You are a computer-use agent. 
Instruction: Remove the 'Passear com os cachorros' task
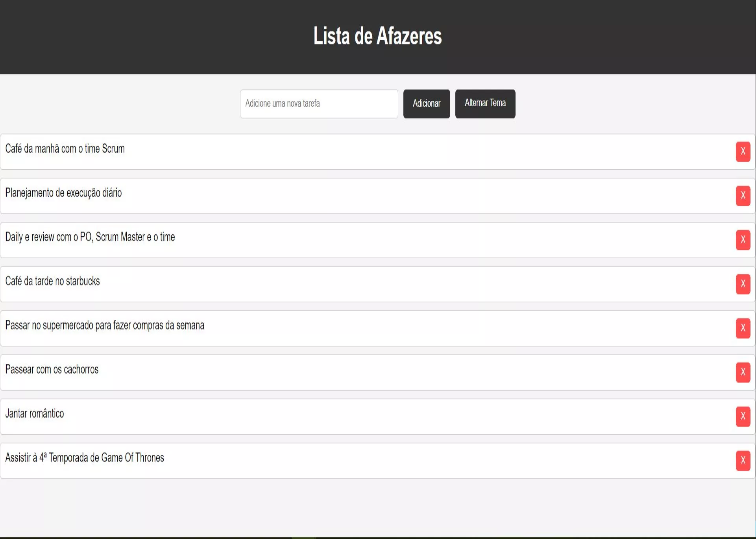pos(743,372)
